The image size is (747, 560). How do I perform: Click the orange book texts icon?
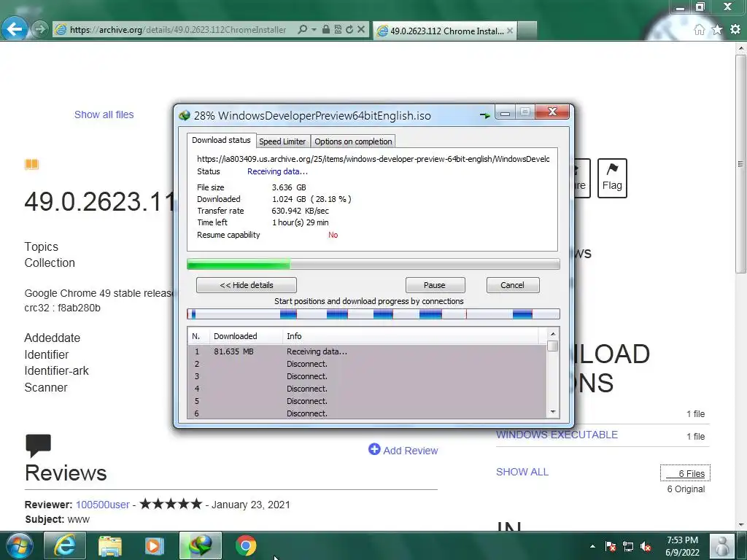coord(31,165)
